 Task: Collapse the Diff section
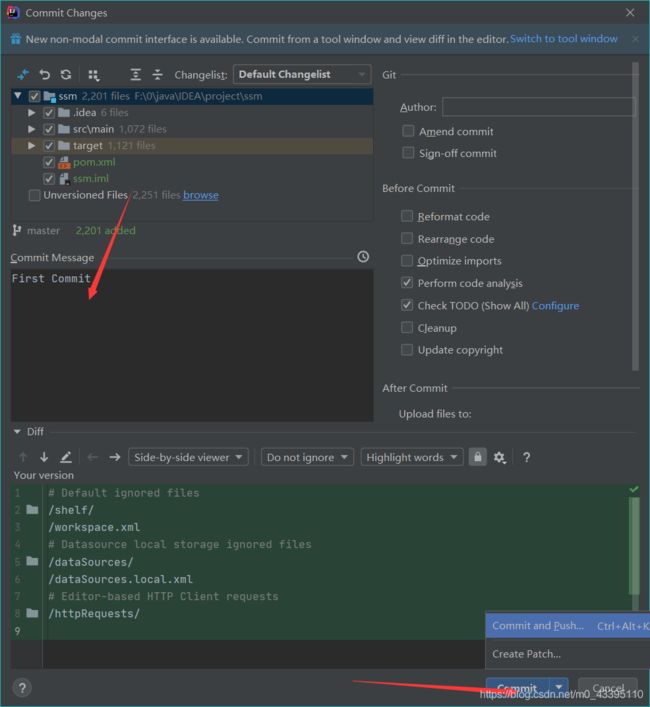(17, 432)
